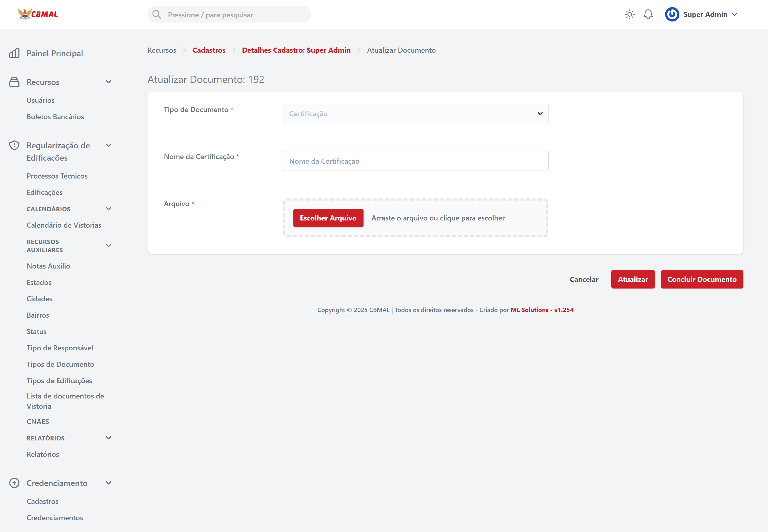Follow the Cadastros breadcrumb link
Viewport: 768px width, 532px height.
[x=209, y=50]
